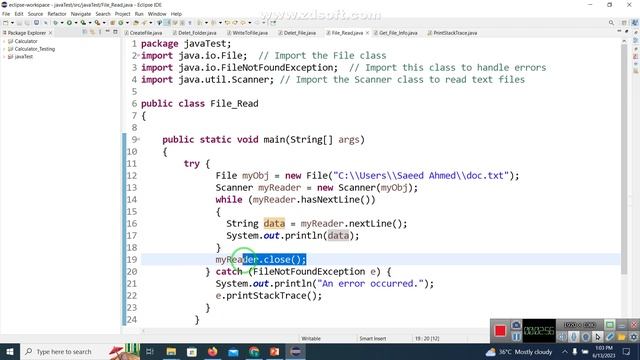Screen dimensions: 640x360
Task: Open Task View on the taskbar
Action: 150,351
